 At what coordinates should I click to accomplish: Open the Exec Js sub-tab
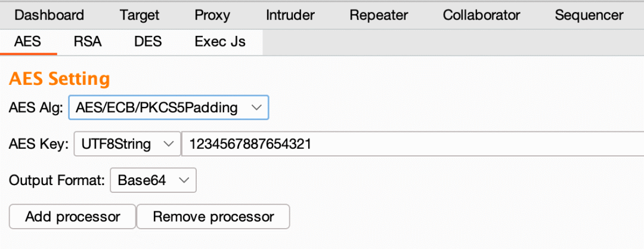click(x=220, y=42)
